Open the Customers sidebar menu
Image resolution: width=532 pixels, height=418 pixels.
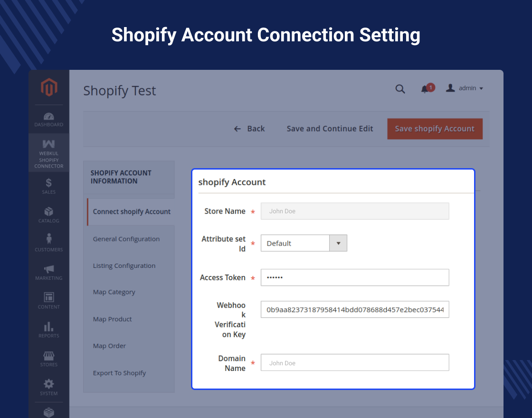49,243
